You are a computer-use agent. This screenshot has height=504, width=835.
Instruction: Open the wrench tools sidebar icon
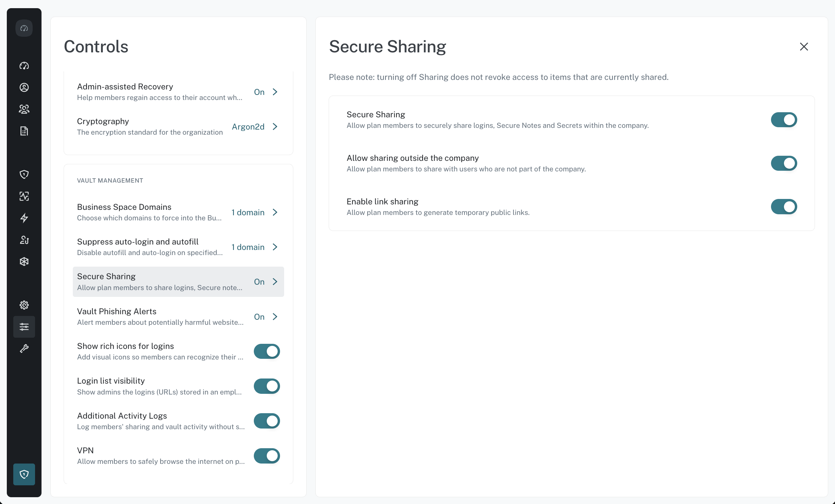coord(24,349)
